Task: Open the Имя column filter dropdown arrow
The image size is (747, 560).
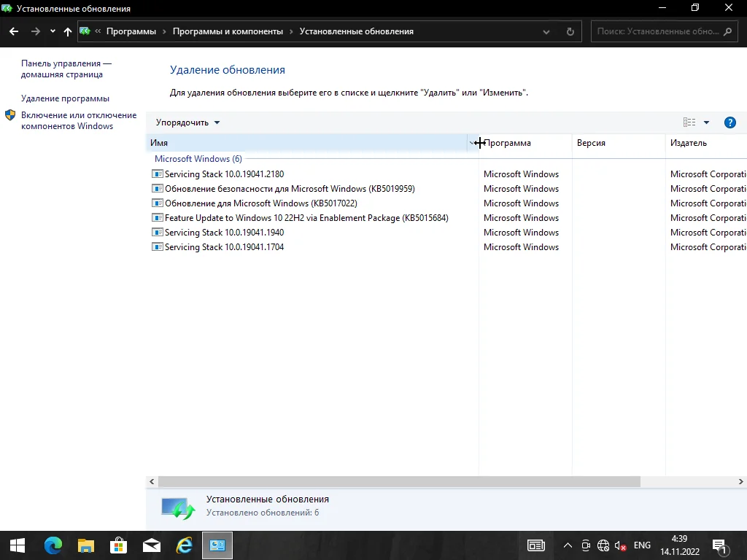Action: 473,143
